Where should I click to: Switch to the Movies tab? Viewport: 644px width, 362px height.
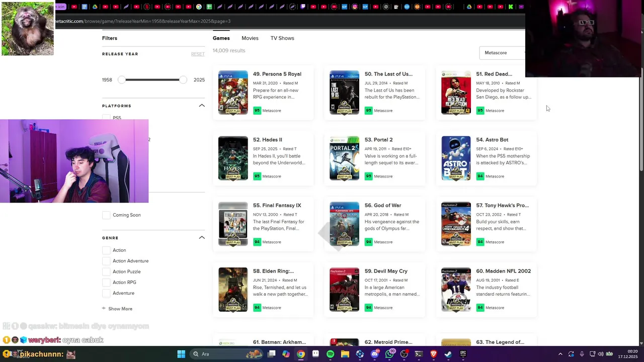[x=250, y=38]
